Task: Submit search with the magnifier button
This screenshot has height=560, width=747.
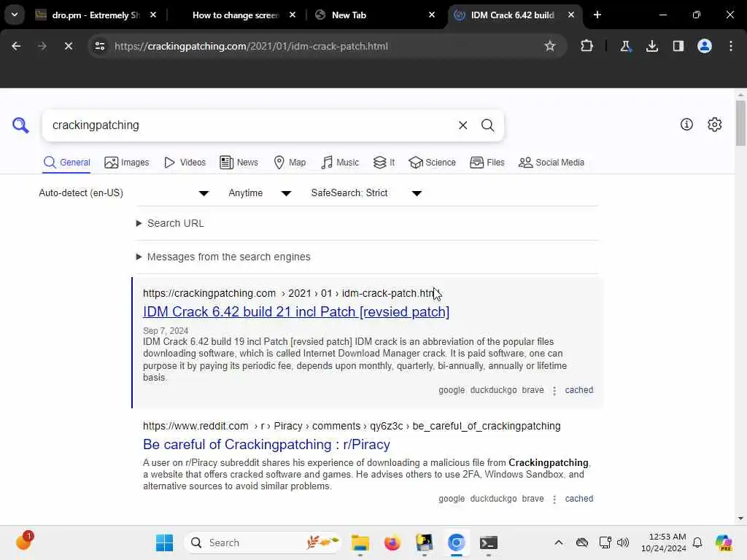Action: 487,125
